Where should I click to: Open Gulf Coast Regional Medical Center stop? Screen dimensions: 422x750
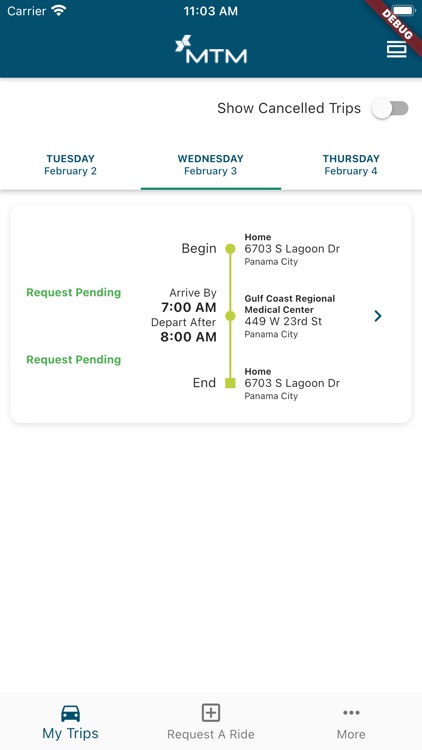(x=290, y=316)
